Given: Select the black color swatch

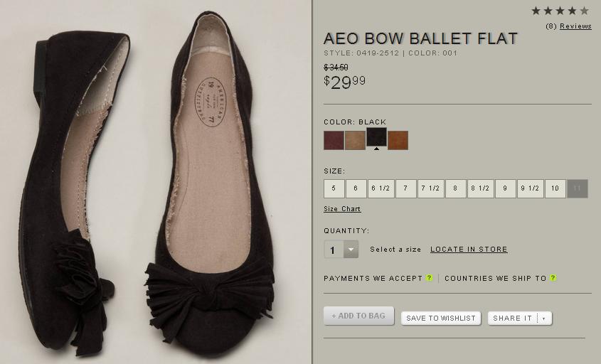Looking at the screenshot, I should [376, 137].
